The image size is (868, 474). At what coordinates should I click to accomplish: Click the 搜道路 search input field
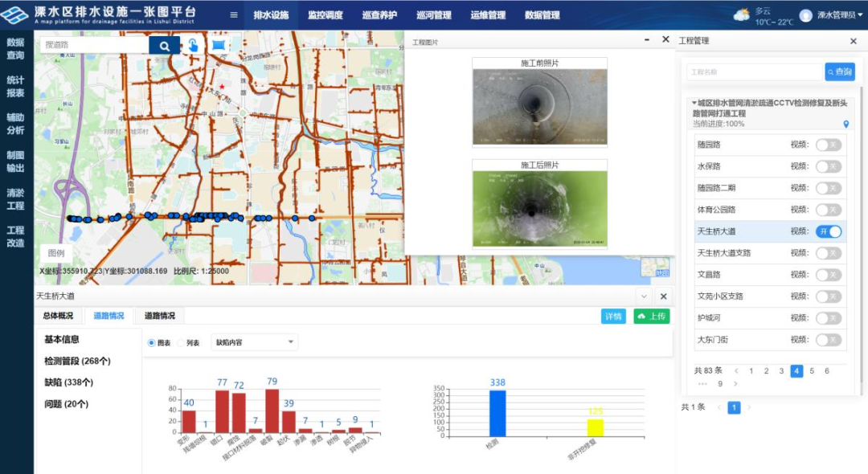pyautogui.click(x=94, y=45)
